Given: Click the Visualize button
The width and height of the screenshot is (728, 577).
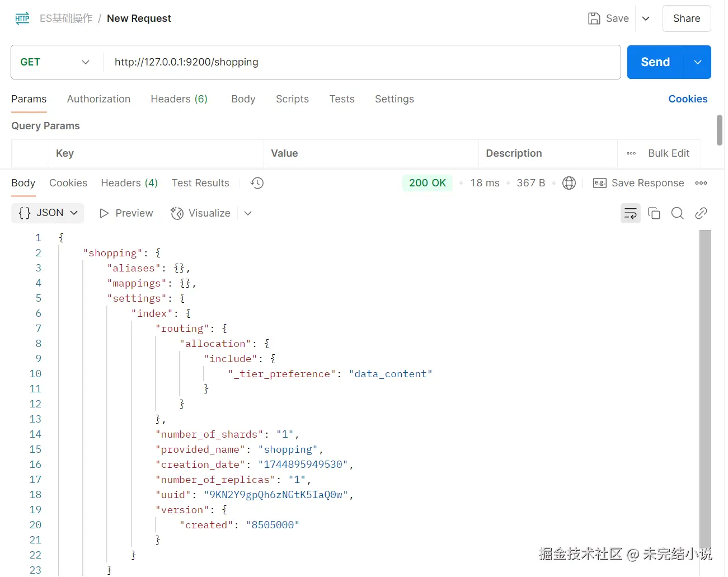Looking at the screenshot, I should (x=200, y=213).
